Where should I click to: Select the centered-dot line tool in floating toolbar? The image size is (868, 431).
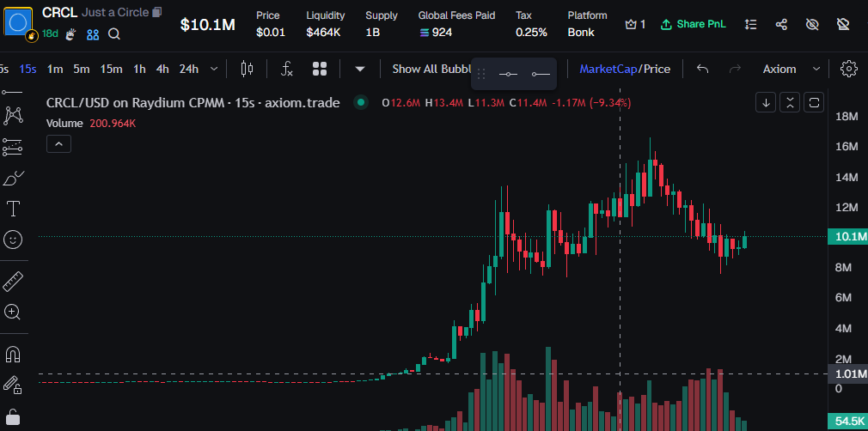coord(508,74)
